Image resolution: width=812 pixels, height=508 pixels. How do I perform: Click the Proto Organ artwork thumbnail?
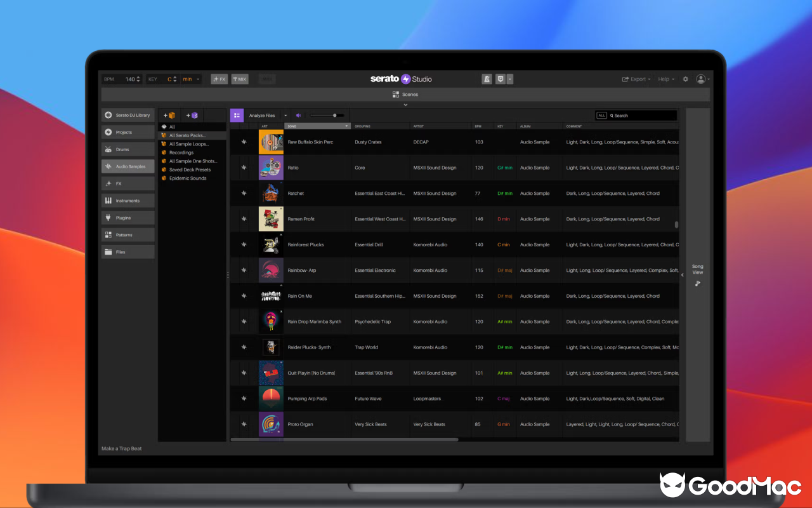pos(271,424)
